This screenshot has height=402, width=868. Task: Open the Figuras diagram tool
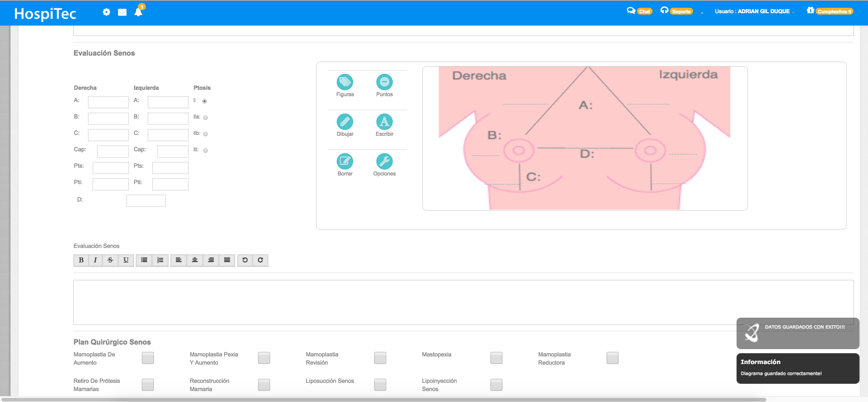click(x=345, y=82)
